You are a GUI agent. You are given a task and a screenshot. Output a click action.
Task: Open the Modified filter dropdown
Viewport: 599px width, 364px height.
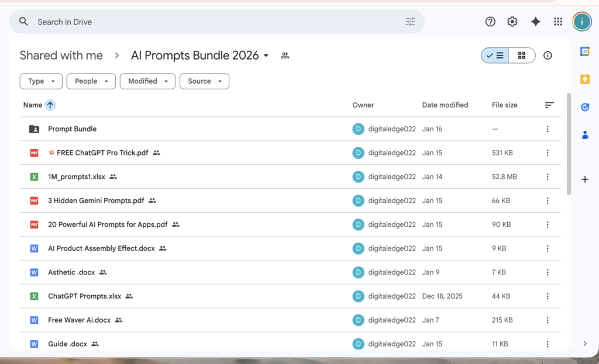[x=147, y=81]
